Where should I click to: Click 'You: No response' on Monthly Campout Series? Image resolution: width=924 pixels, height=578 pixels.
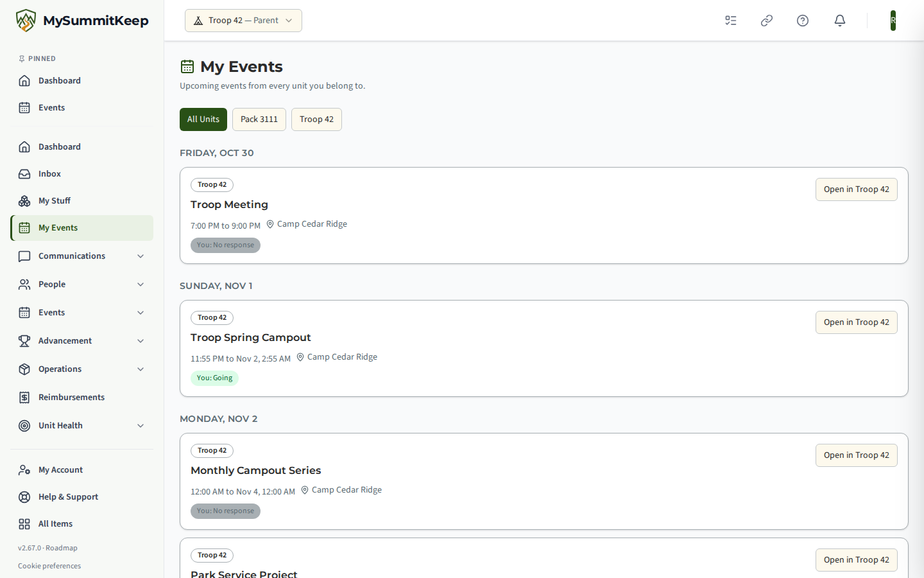pos(225,511)
